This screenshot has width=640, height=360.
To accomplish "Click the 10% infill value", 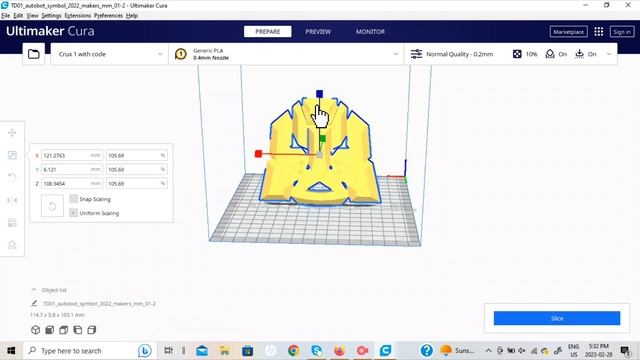I will (531, 54).
